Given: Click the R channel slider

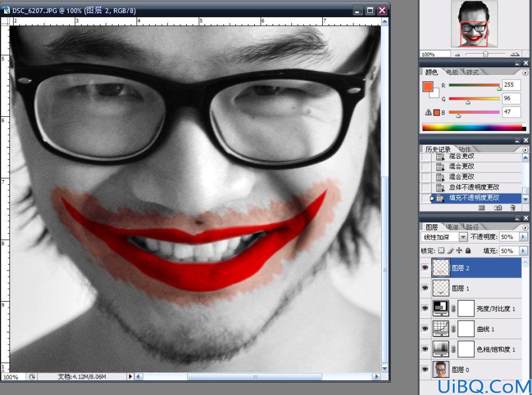Looking at the screenshot, I should [474, 85].
